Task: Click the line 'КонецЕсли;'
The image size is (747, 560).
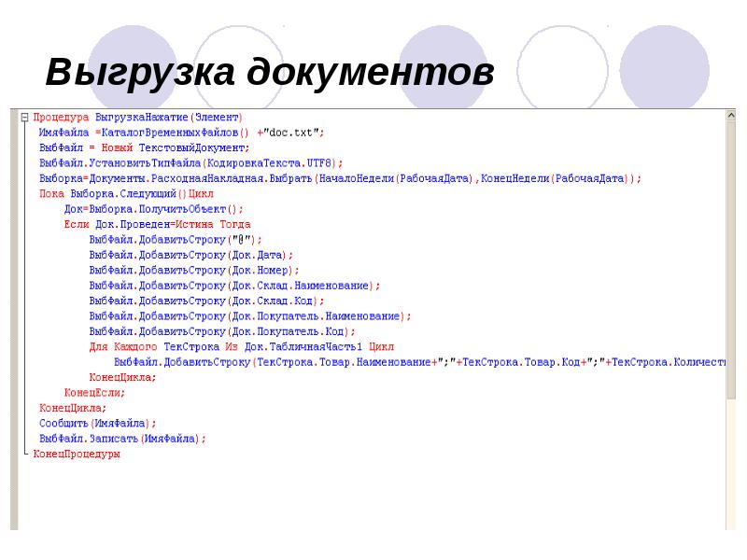Action: 94,392
